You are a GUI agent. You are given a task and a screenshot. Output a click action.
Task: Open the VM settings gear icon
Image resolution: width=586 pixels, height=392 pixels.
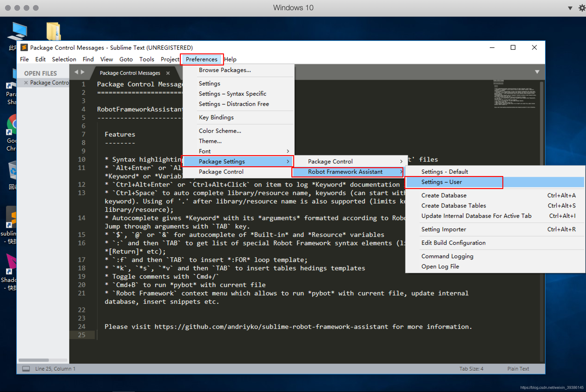[582, 8]
